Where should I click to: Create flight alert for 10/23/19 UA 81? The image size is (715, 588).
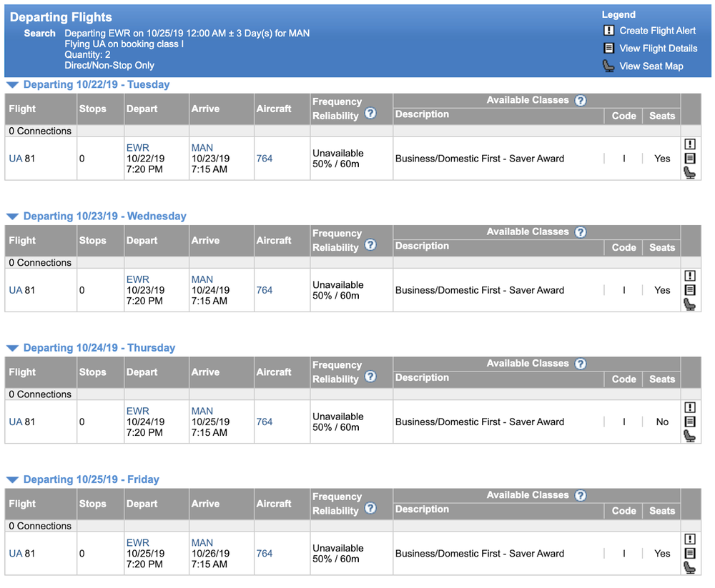click(689, 276)
